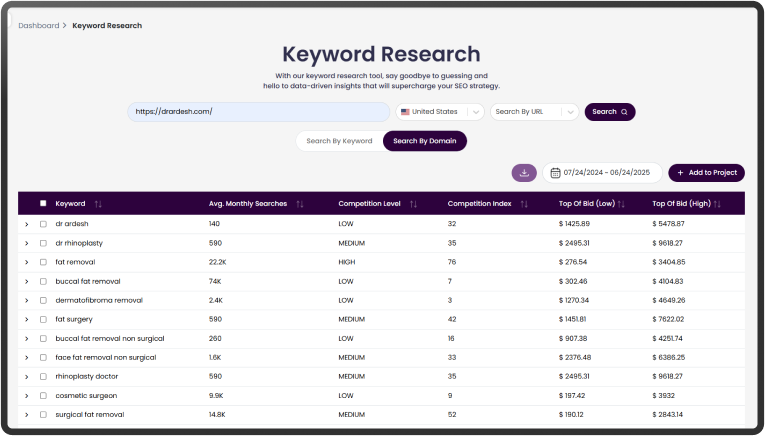Select the Search By Domain tab
The width and height of the screenshot is (765, 436).
tap(424, 141)
